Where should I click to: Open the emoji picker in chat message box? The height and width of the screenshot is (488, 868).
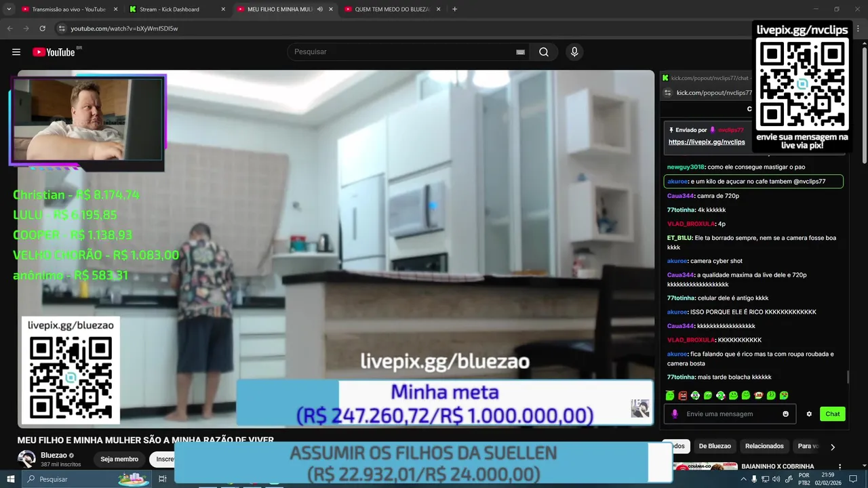click(x=786, y=414)
